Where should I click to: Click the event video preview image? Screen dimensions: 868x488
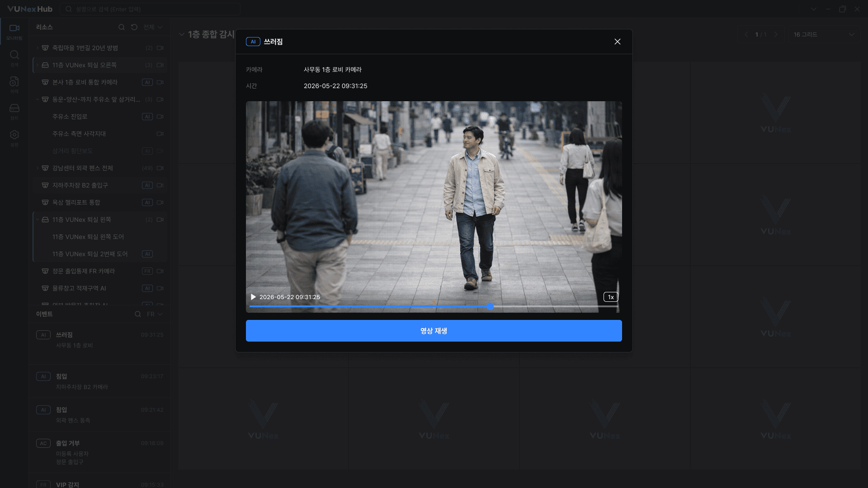point(434,206)
